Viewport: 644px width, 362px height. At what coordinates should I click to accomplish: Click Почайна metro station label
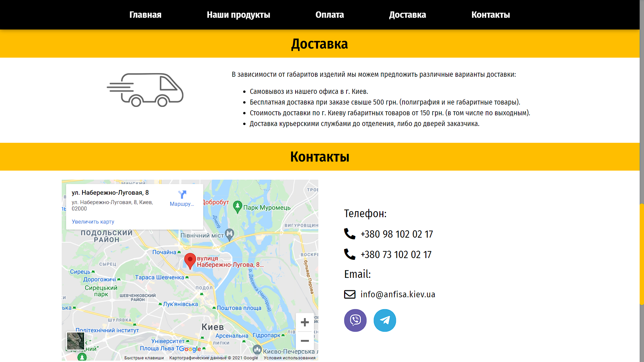[164, 252]
